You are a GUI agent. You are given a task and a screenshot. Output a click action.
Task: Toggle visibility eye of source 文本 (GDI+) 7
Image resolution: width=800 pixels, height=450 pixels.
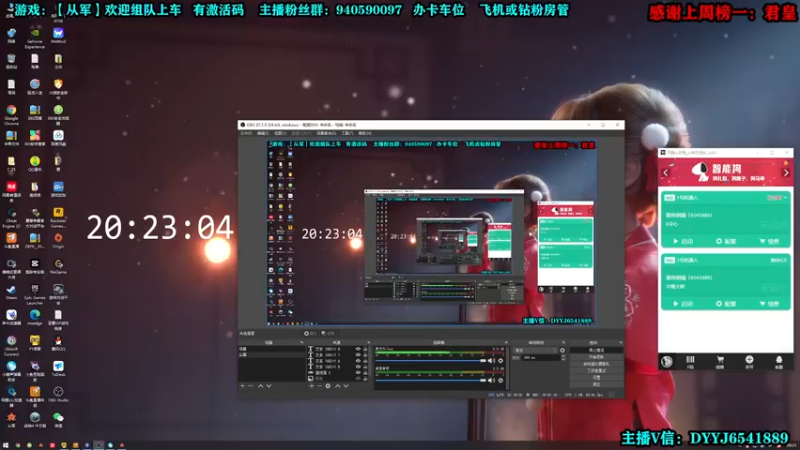coord(358,355)
